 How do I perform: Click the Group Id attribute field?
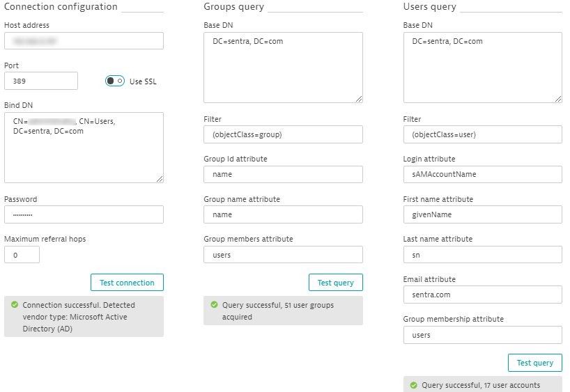coord(283,175)
